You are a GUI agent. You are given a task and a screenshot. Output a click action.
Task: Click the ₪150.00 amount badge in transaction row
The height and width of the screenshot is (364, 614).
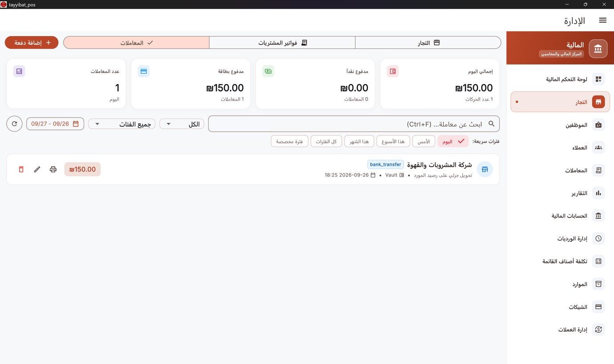coord(82,169)
